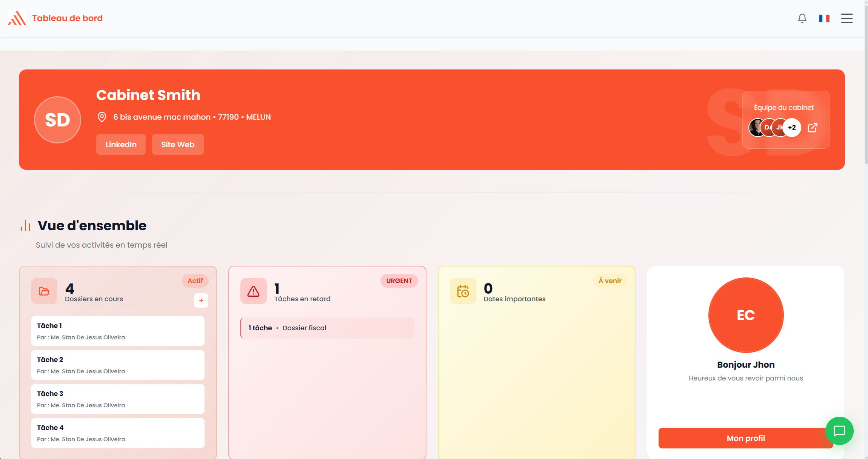Screen dimensions: 868x459
Task: Open the Site Web link
Action: click(178, 144)
